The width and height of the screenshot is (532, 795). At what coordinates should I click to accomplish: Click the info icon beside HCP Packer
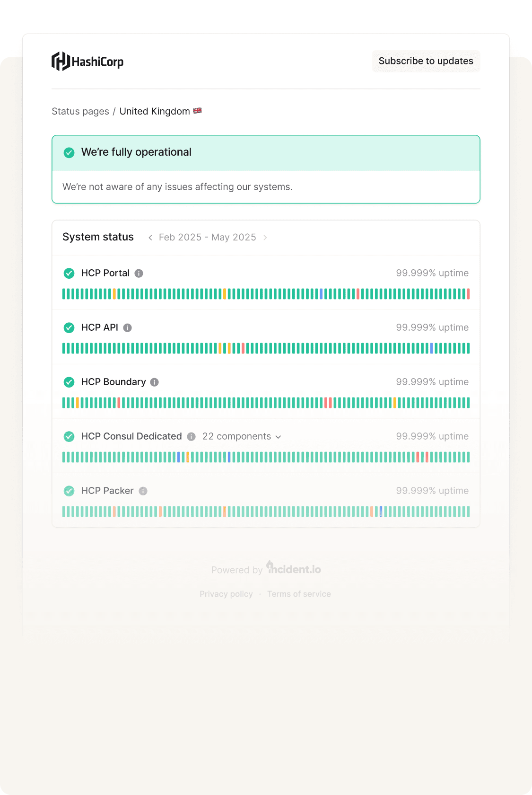(x=143, y=491)
